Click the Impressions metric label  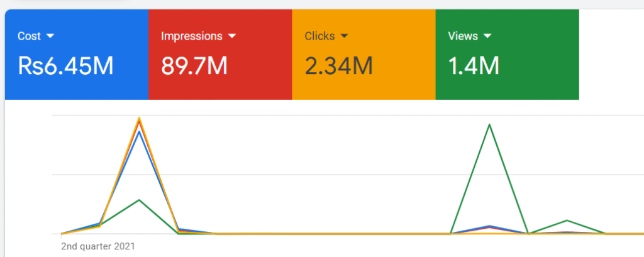click(192, 36)
